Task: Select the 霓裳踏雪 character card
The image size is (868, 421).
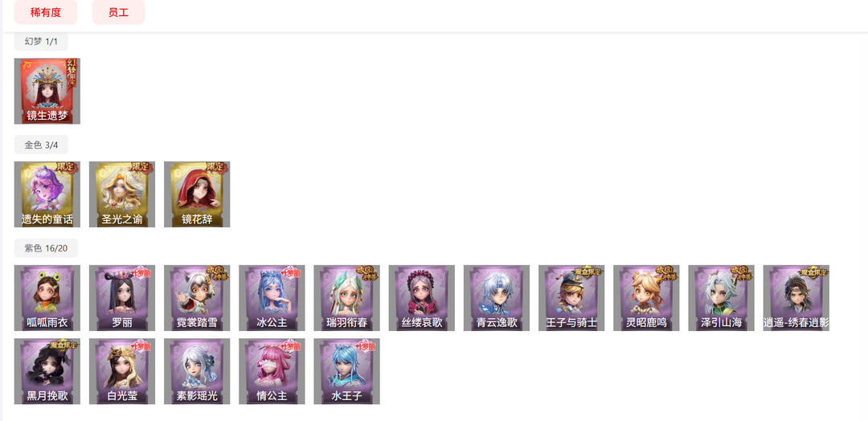Action: pos(197,297)
